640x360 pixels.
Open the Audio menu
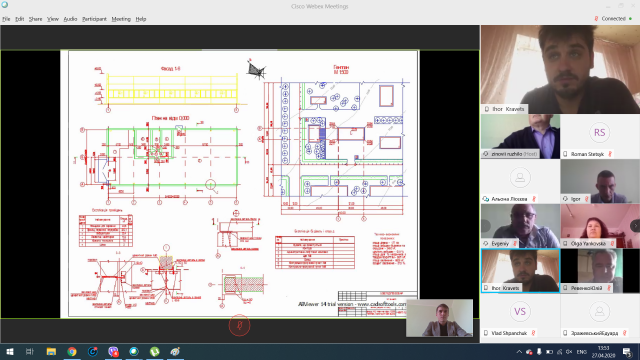(70, 19)
